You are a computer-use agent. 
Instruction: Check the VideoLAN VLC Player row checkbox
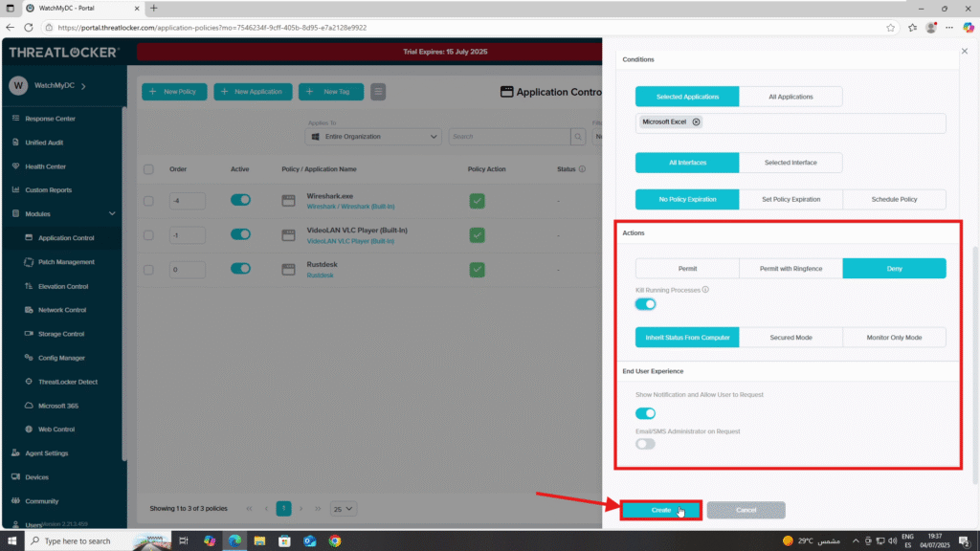[x=148, y=235]
